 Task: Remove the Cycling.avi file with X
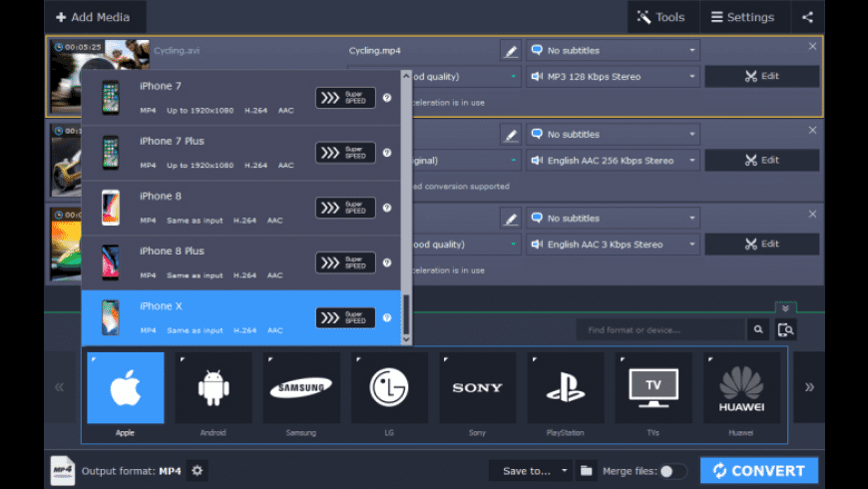point(812,47)
